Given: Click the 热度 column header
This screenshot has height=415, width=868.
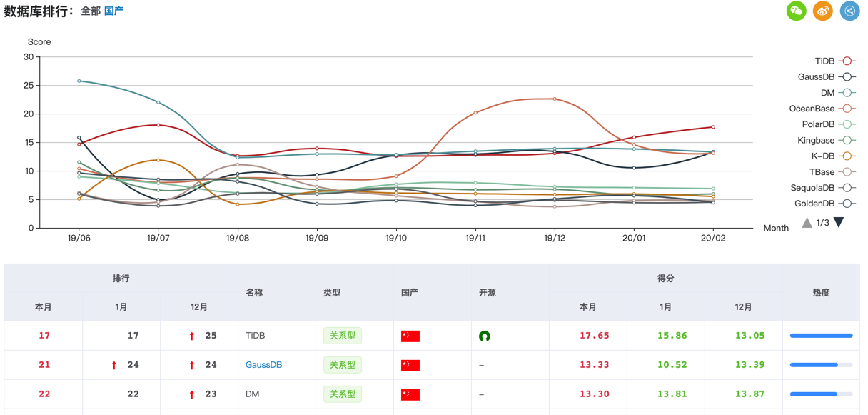Looking at the screenshot, I should (821, 293).
